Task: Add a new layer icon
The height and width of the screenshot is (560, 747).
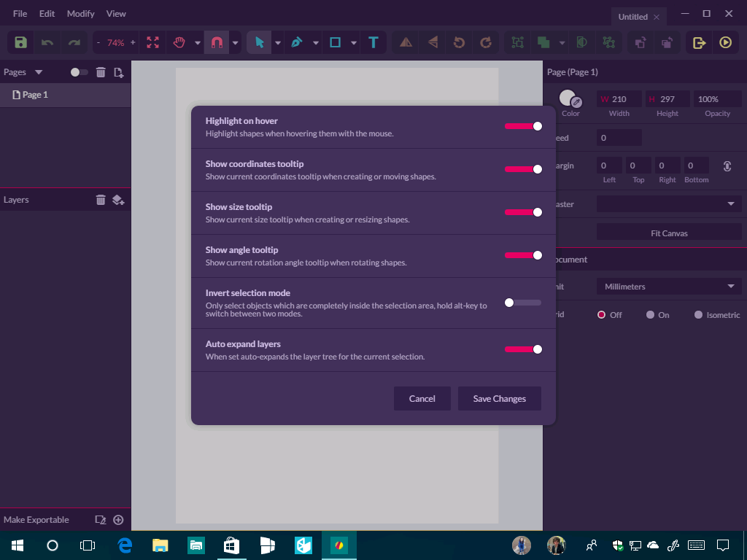Action: tap(118, 200)
